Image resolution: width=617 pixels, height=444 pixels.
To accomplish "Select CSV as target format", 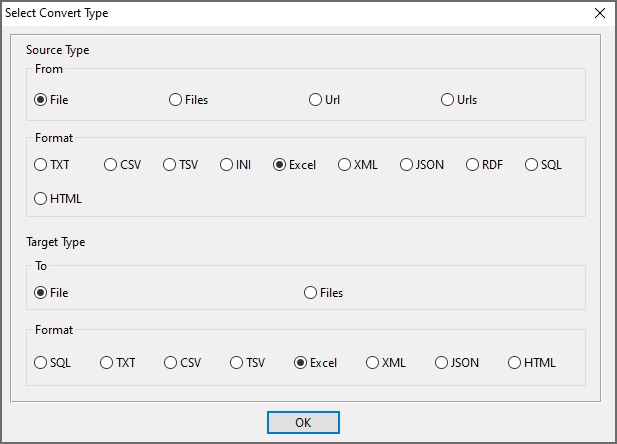I will tap(171, 363).
